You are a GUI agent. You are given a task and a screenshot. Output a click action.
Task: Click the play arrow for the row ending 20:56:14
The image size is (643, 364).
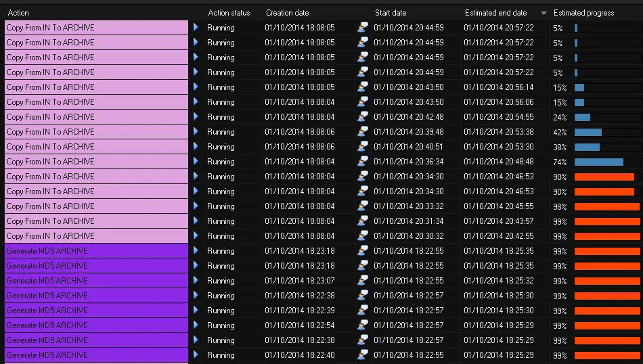click(196, 87)
